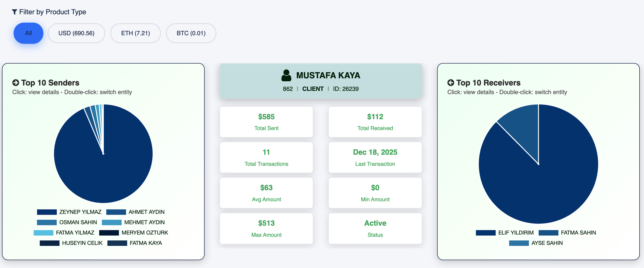Image resolution: width=644 pixels, height=268 pixels.
Task: Filter by ETH (7.21)
Action: (x=135, y=33)
